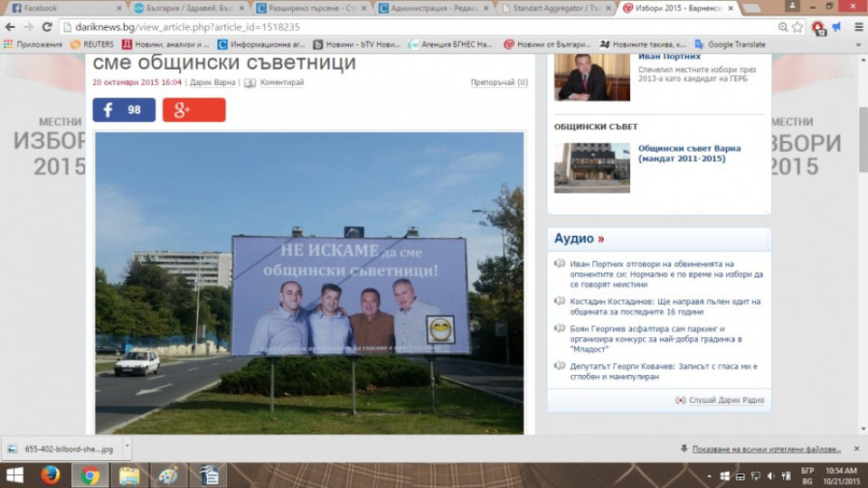868x488 pixels.
Task: Launch Firefox from the taskbar
Action: (x=51, y=475)
